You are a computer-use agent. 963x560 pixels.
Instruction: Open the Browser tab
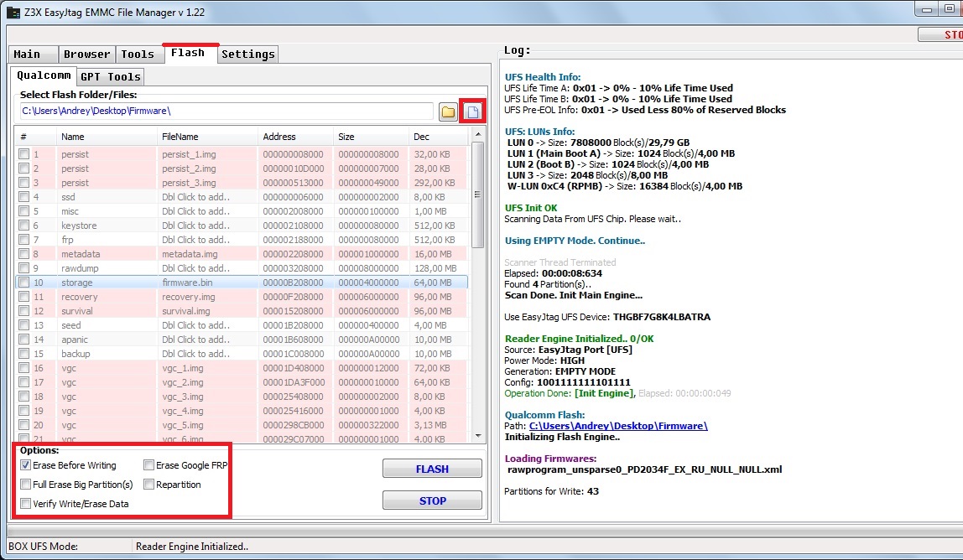point(86,54)
